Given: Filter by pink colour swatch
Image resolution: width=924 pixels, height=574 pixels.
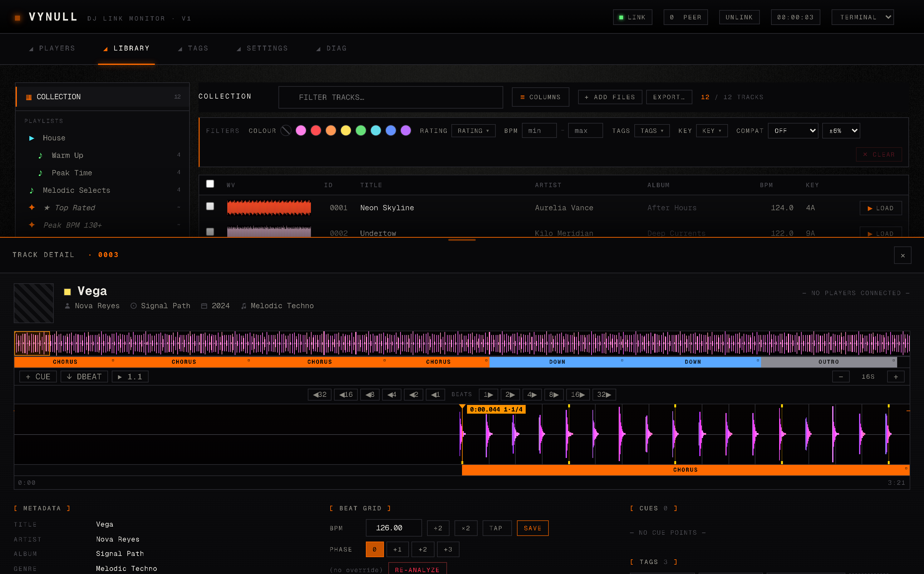Looking at the screenshot, I should tap(301, 131).
